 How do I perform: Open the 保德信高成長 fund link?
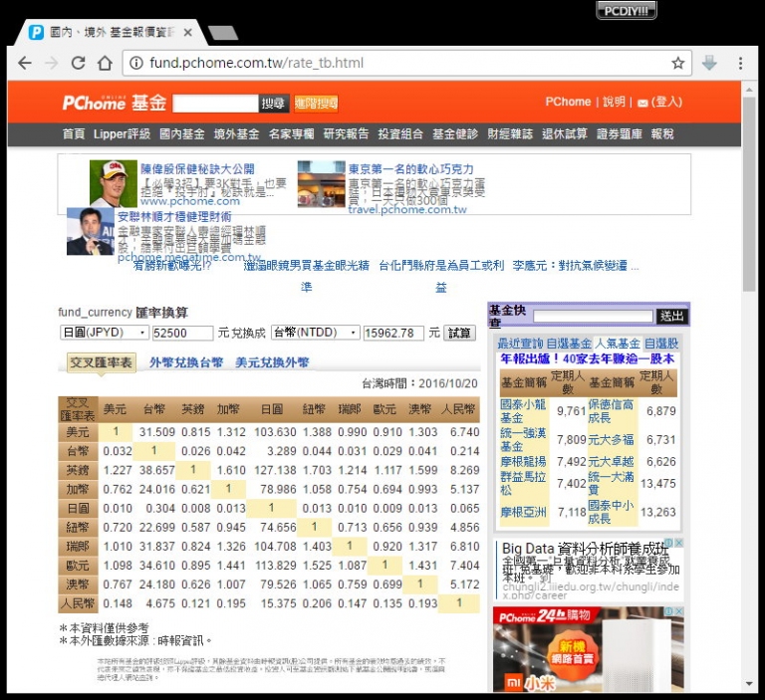[x=611, y=410]
